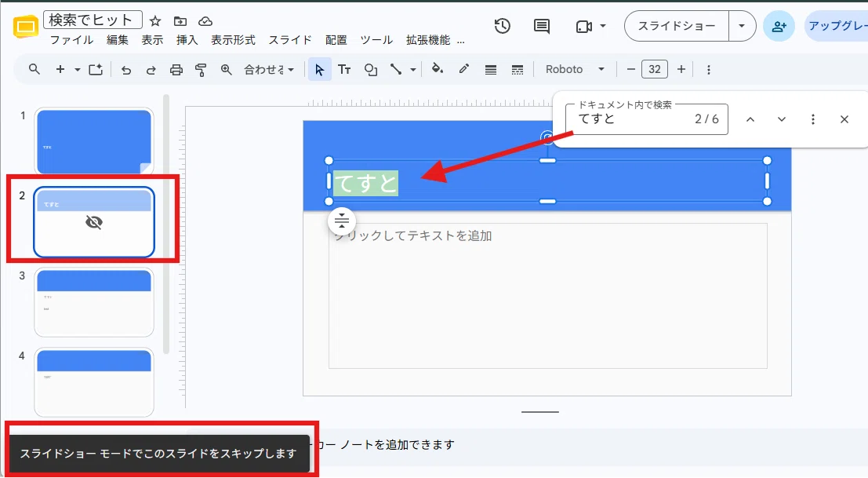Undo the last action

click(126, 70)
